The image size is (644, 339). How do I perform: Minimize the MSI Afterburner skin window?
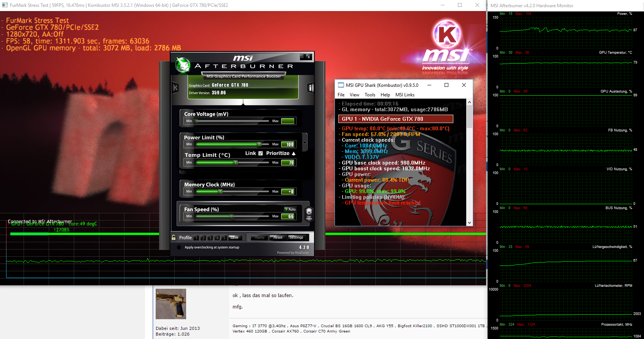[x=302, y=57]
